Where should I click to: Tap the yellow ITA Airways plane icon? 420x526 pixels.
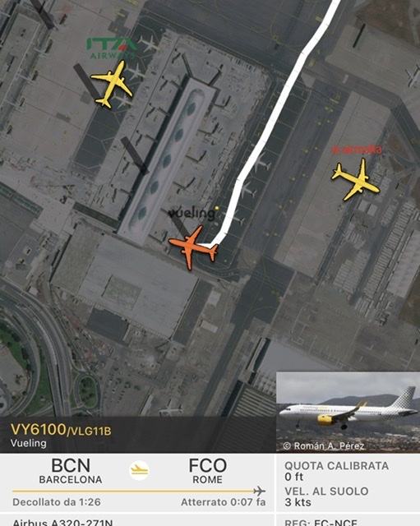tap(113, 84)
